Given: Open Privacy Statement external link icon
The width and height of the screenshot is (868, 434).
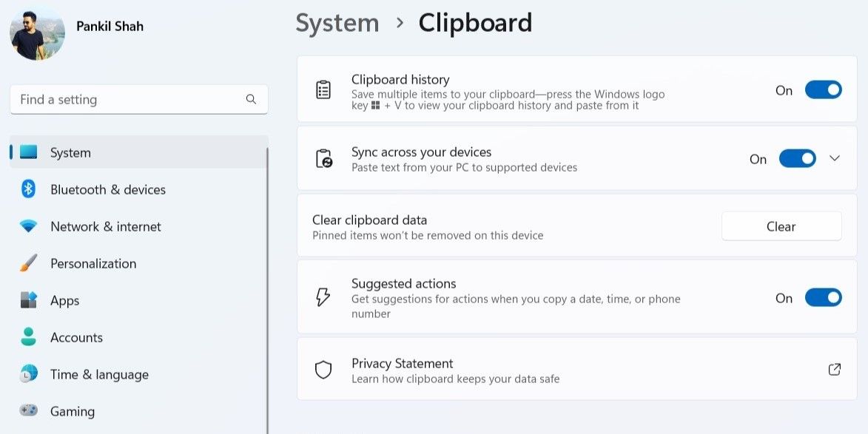Looking at the screenshot, I should (x=834, y=370).
